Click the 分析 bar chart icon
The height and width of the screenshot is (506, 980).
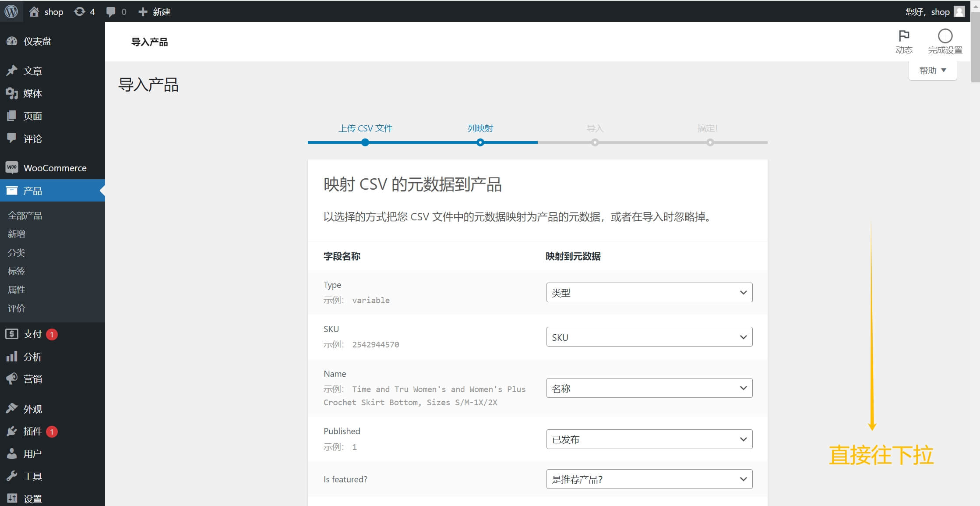point(12,356)
